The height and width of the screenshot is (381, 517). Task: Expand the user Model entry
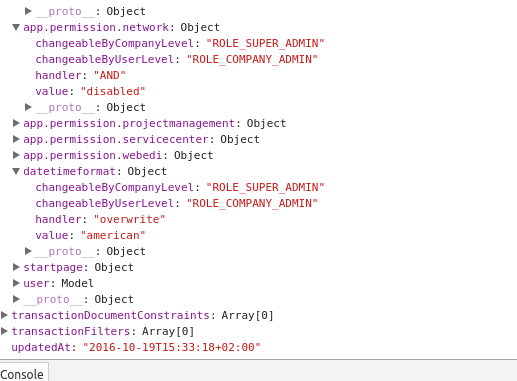(16, 283)
